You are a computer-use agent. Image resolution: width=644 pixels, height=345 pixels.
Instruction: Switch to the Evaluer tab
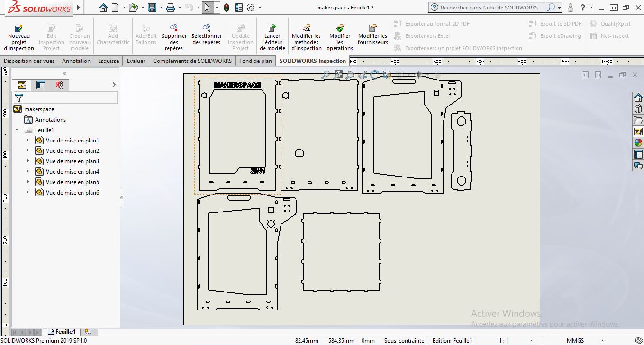point(136,61)
